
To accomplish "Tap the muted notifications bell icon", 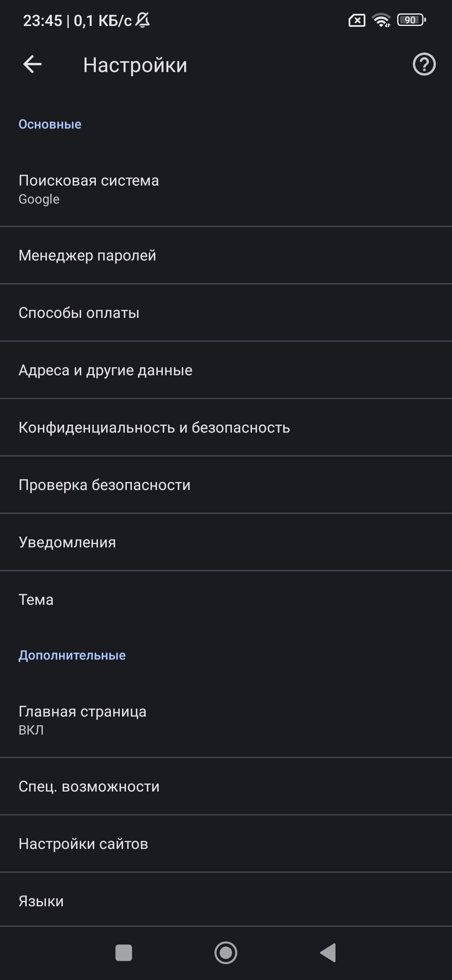I will tap(143, 20).
